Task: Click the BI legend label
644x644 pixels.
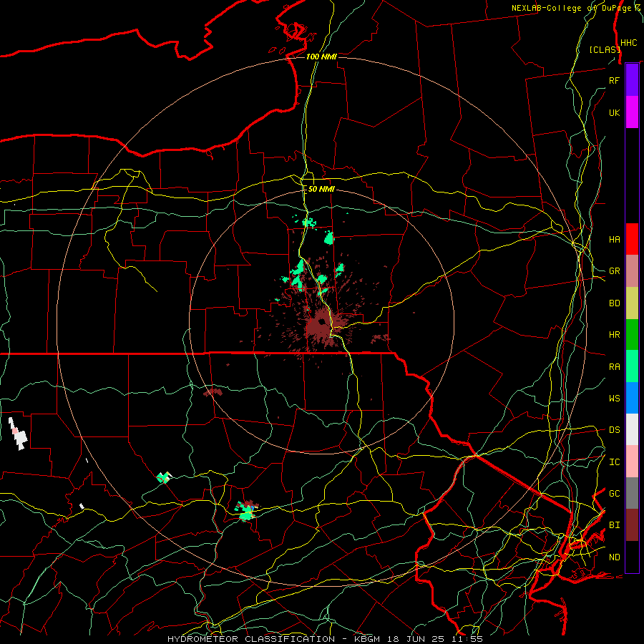Action: click(614, 525)
